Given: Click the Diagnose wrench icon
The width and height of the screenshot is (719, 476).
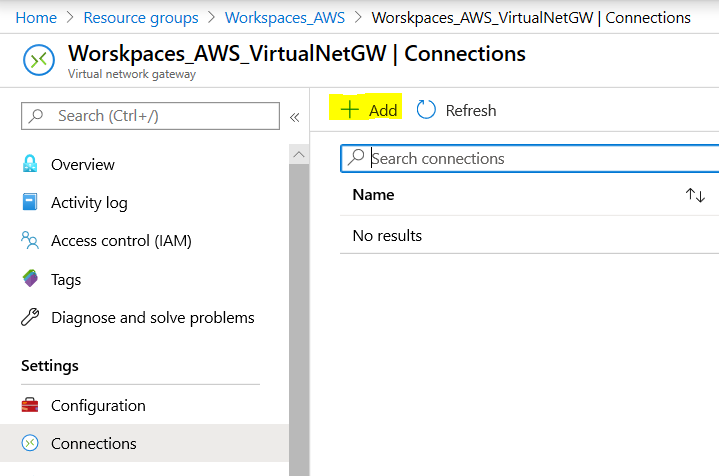Looking at the screenshot, I should click(x=30, y=318).
